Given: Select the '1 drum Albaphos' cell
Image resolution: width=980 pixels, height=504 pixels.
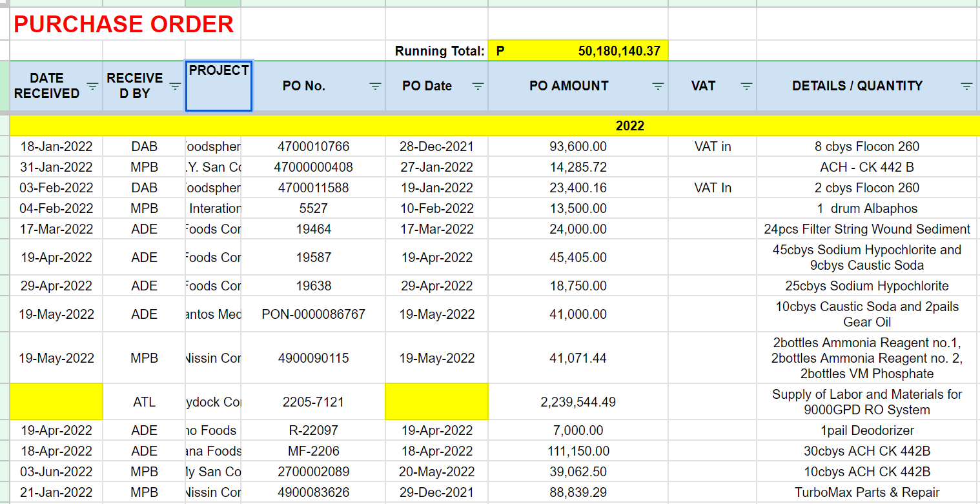Looking at the screenshot, I should 867,208.
